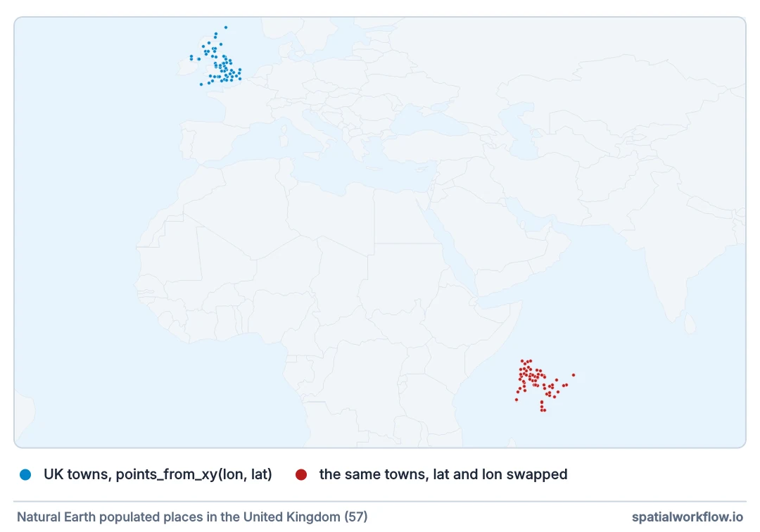Click the "UK towns, points_from_xy(lon, lat)" legend label
This screenshot has height=532, width=760.
[x=158, y=474]
